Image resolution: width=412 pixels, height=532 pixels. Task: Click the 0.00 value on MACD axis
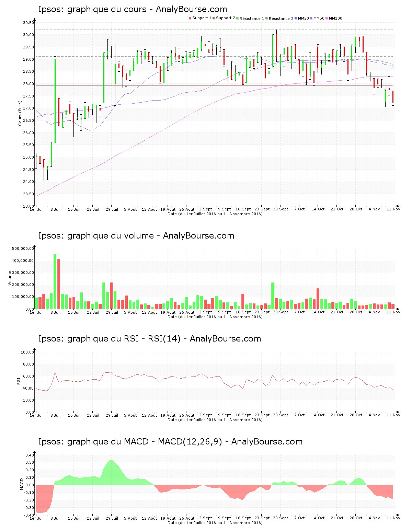pos(30,485)
